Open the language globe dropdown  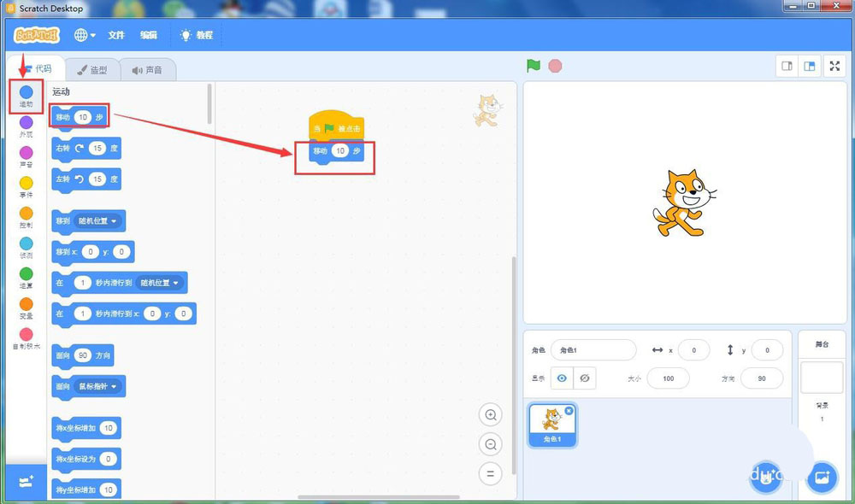click(81, 35)
